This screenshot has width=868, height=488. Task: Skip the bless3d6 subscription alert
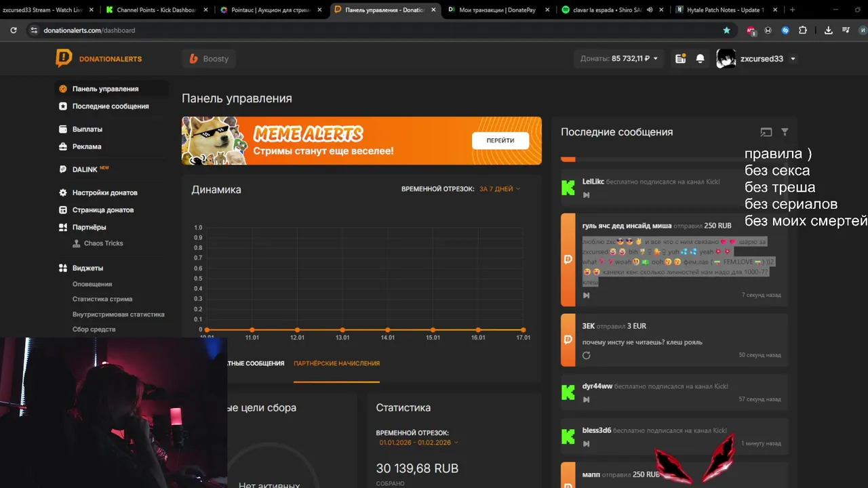pyautogui.click(x=587, y=444)
